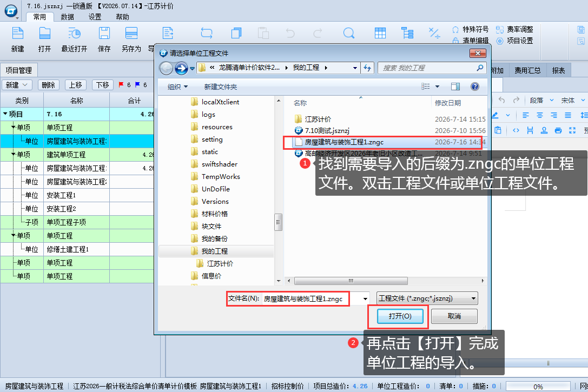The height and width of the screenshot is (392, 588).
Task: Open the 组织 dropdown in dialog
Action: 177,87
